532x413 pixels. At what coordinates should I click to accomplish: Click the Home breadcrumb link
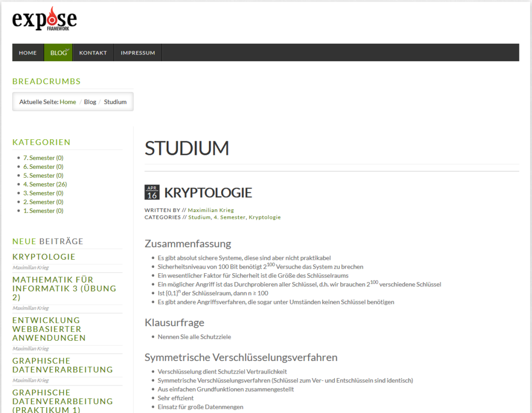pyautogui.click(x=68, y=102)
